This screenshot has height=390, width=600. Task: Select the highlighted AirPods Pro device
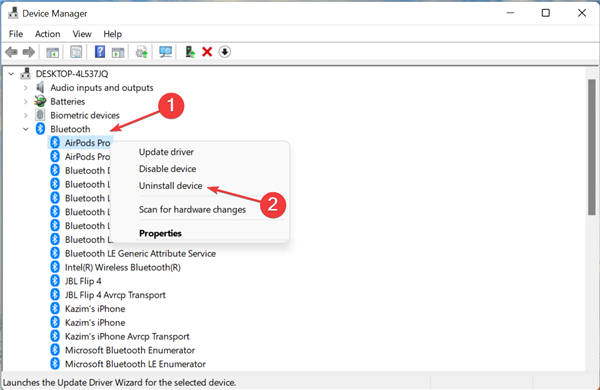pyautogui.click(x=87, y=143)
